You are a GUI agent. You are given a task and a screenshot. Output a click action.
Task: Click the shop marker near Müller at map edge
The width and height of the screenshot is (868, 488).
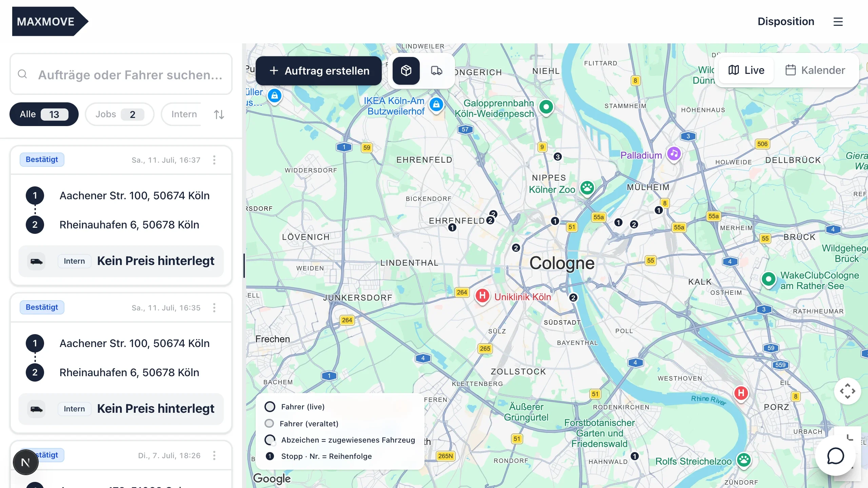tap(275, 96)
